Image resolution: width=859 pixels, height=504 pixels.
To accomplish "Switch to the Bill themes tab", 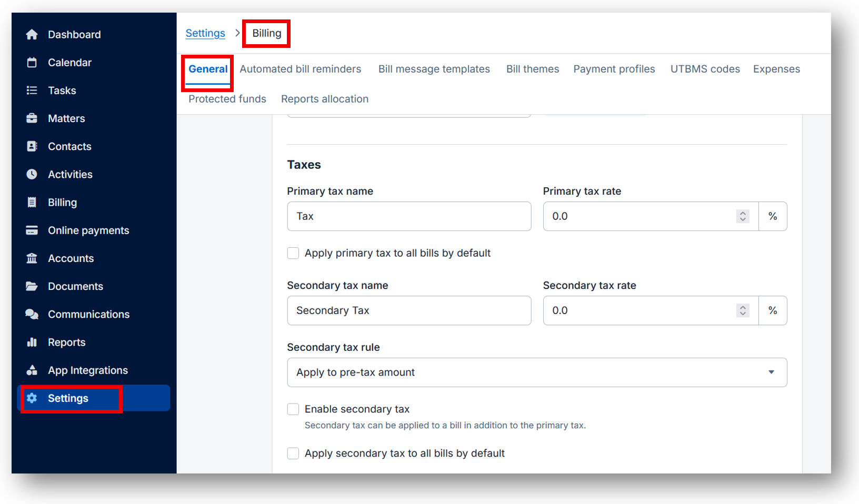I will pos(532,69).
